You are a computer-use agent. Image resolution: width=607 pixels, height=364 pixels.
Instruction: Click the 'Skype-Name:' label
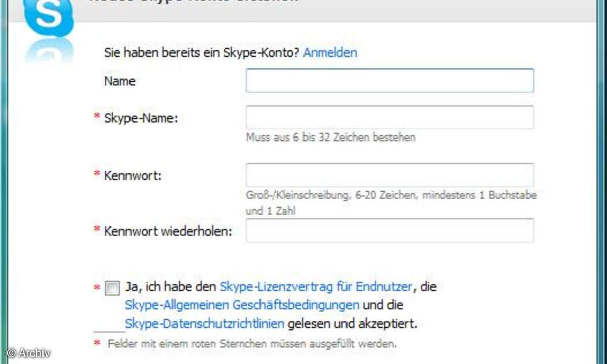[141, 118]
